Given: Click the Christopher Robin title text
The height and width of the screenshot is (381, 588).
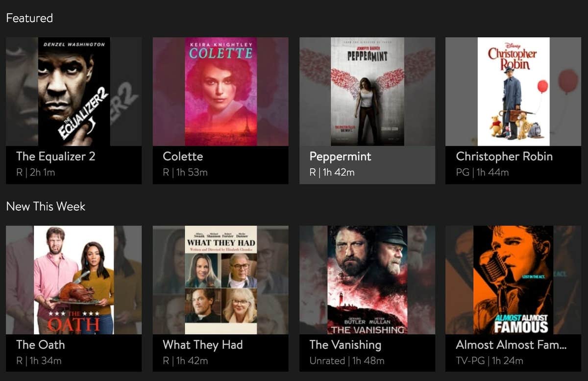Looking at the screenshot, I should pos(504,157).
